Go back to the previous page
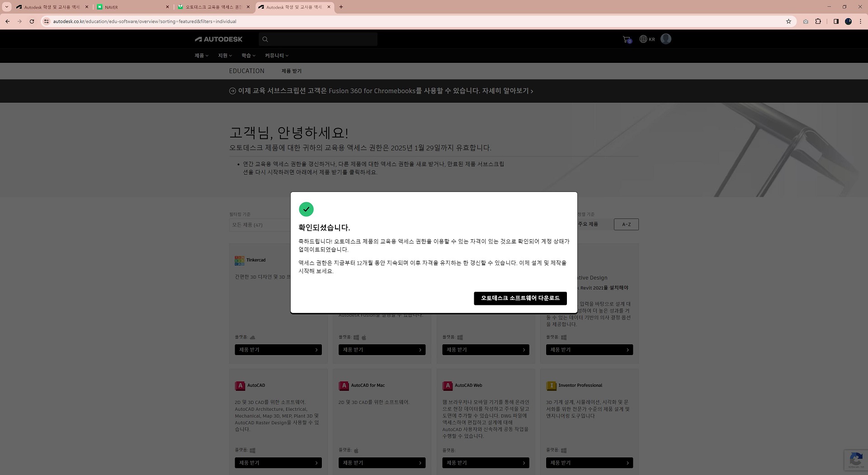This screenshot has height=475, width=868. tap(7, 21)
